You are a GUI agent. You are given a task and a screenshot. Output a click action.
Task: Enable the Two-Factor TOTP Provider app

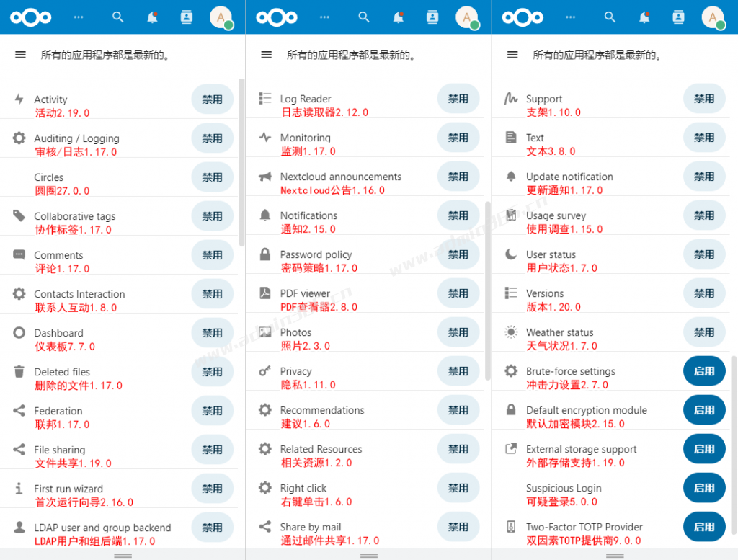[x=704, y=527]
